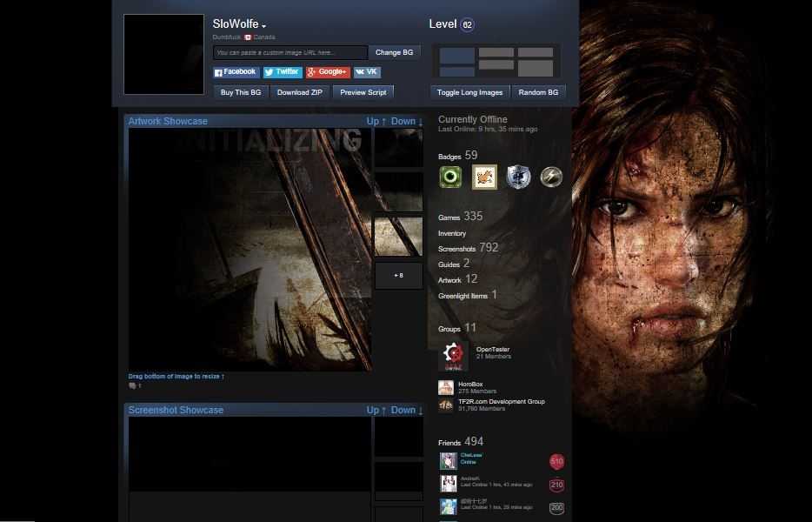Click the tan framed animal badge icon
The height and width of the screenshot is (522, 812).
coord(484,177)
